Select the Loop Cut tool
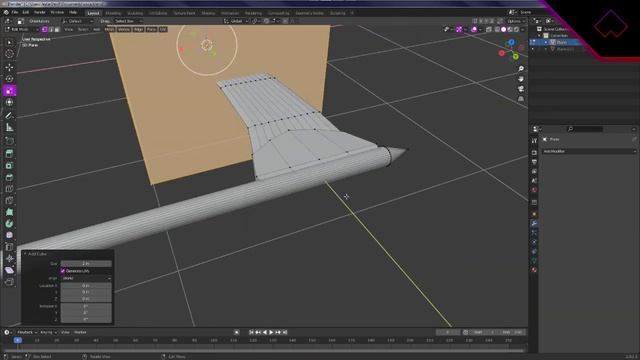The image size is (640, 360). (9, 189)
